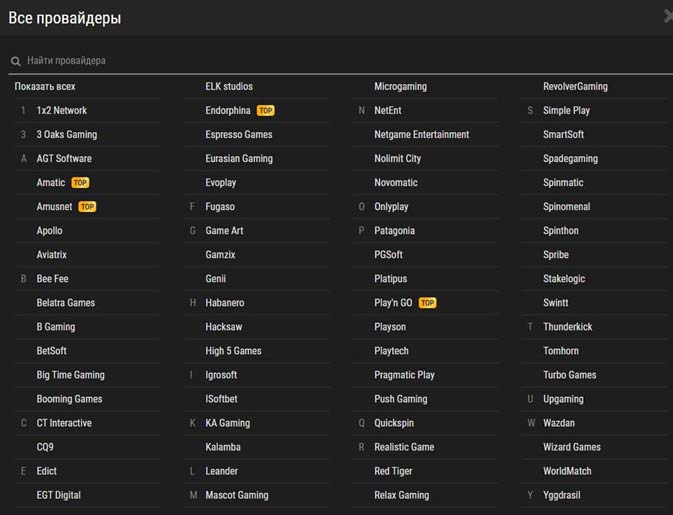Select Big Time Gaming provider
This screenshot has height=515, width=673.
click(70, 375)
